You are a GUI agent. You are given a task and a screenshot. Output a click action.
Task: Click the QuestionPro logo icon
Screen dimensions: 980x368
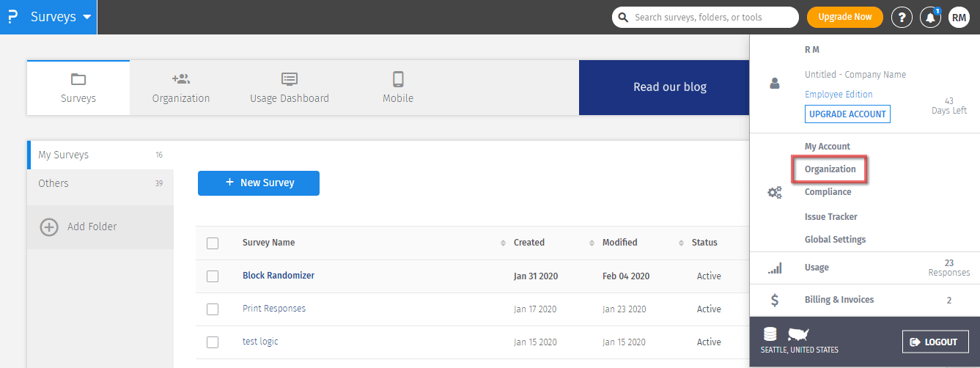pyautogui.click(x=12, y=17)
